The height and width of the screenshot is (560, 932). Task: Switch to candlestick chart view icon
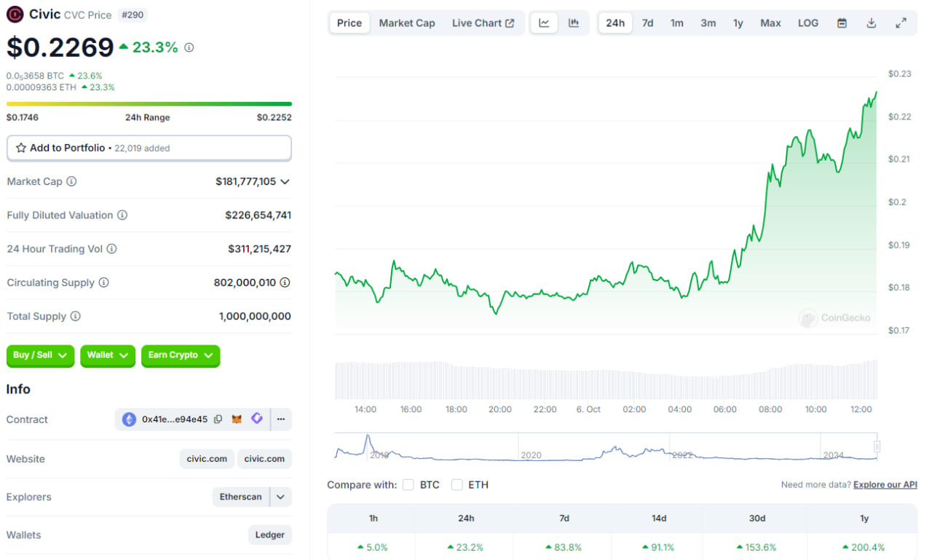(x=574, y=23)
